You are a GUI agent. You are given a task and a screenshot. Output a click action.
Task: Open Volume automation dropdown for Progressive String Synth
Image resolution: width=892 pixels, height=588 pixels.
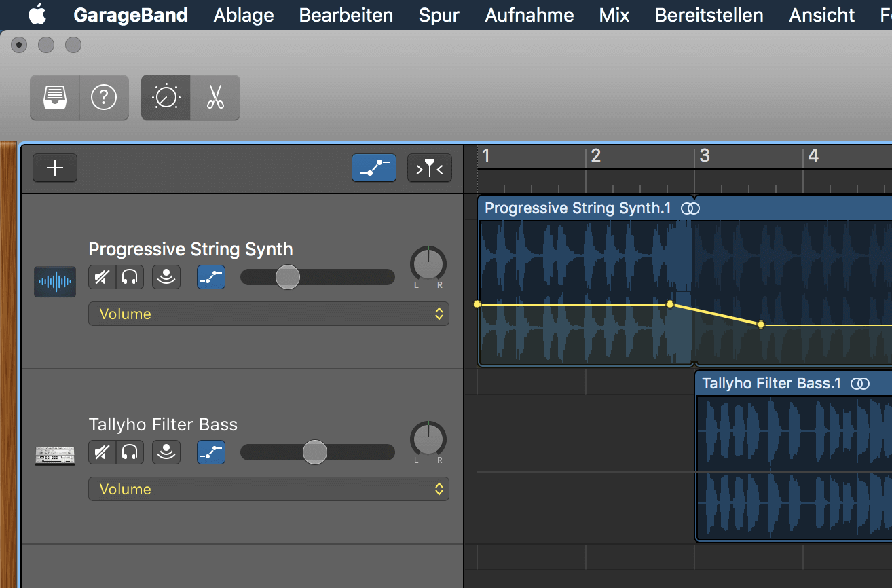click(x=269, y=314)
